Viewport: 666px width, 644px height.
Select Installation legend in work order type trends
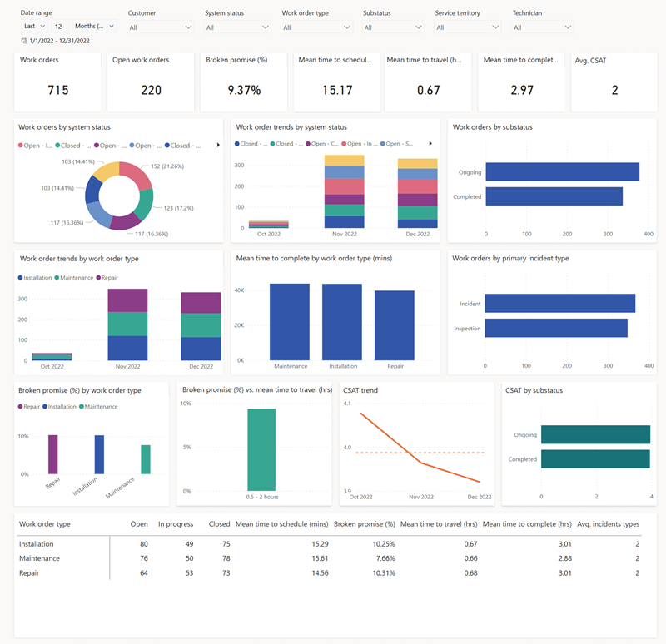click(x=35, y=278)
